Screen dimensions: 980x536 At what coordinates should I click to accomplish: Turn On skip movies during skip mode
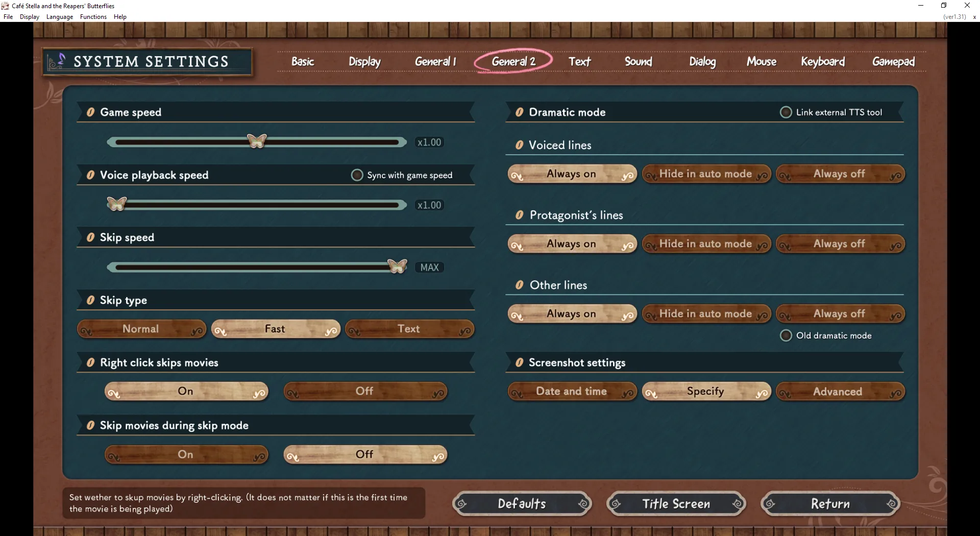[x=186, y=454]
